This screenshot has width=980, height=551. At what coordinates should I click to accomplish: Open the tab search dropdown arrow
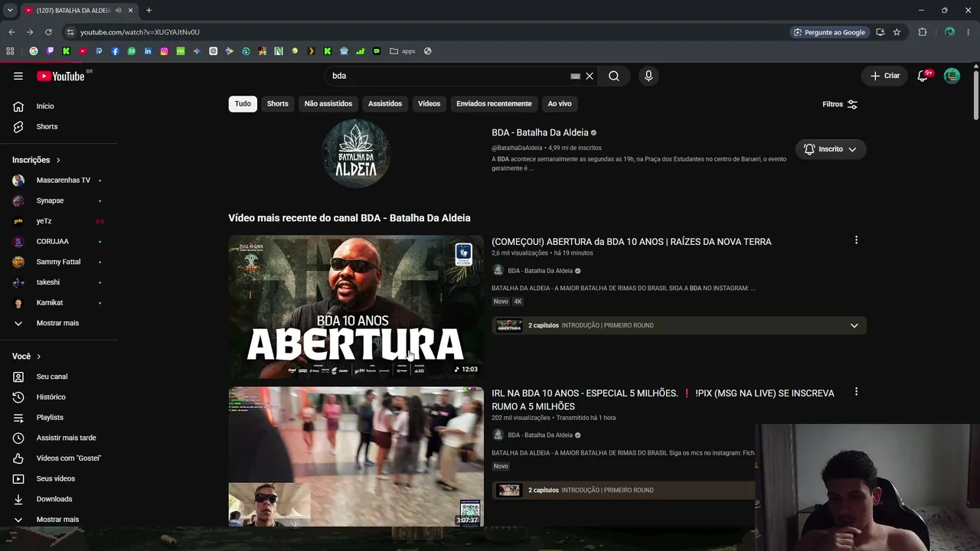point(10,11)
